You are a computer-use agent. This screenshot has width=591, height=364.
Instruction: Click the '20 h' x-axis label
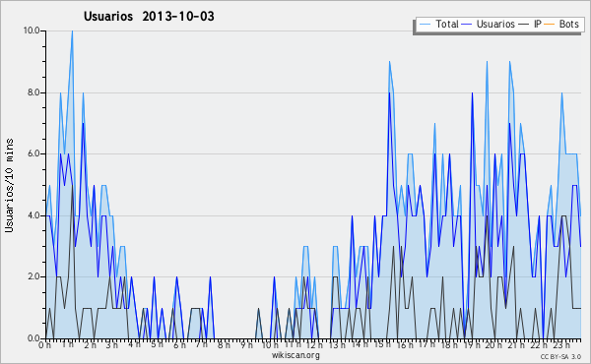click(x=493, y=345)
